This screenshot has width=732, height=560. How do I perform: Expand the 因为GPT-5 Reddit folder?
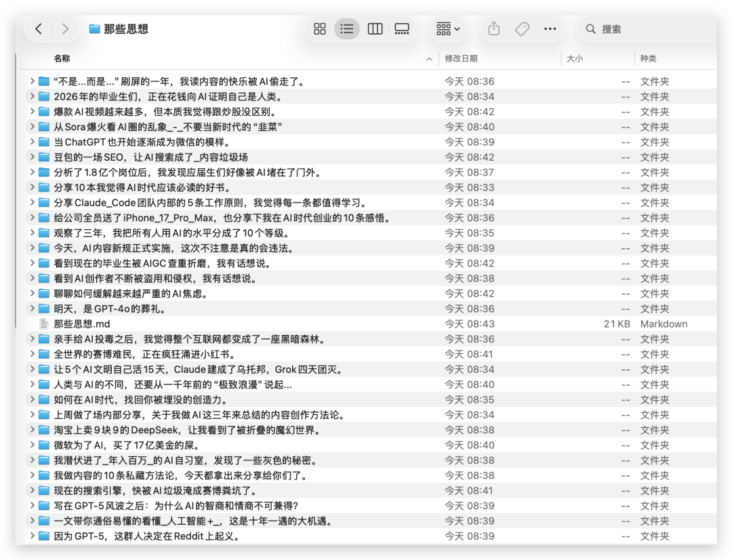tap(33, 536)
